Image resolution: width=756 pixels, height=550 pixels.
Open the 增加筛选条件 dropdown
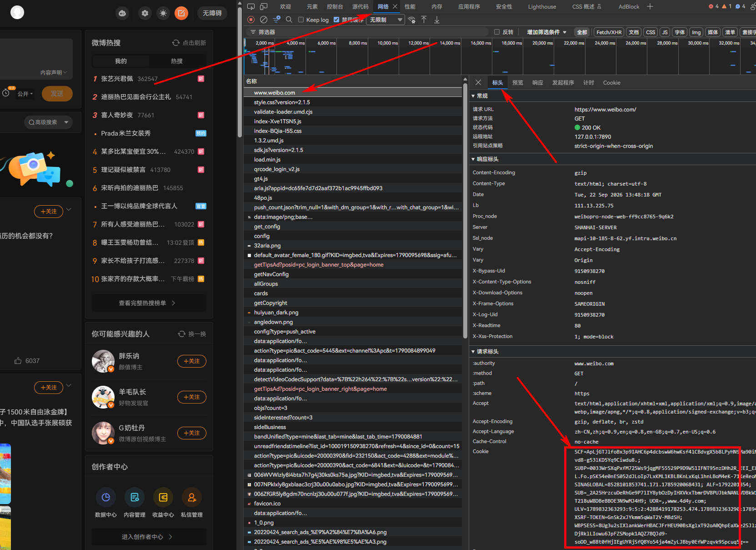click(x=547, y=32)
